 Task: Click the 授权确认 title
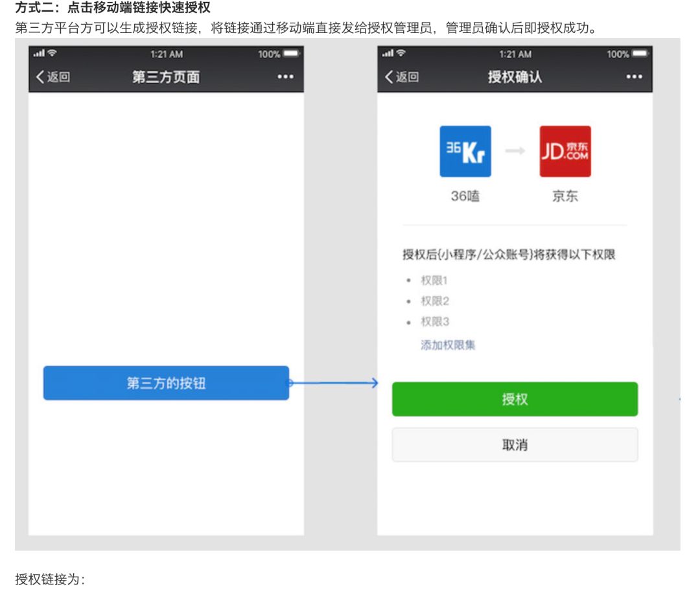click(515, 77)
